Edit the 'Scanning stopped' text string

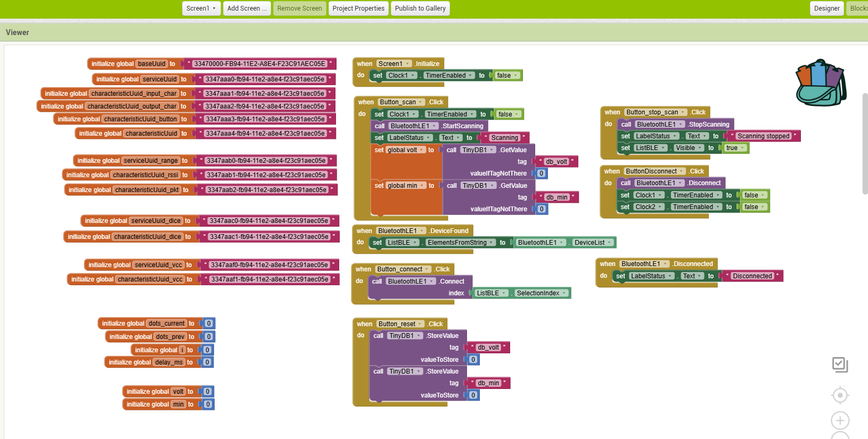click(x=764, y=136)
